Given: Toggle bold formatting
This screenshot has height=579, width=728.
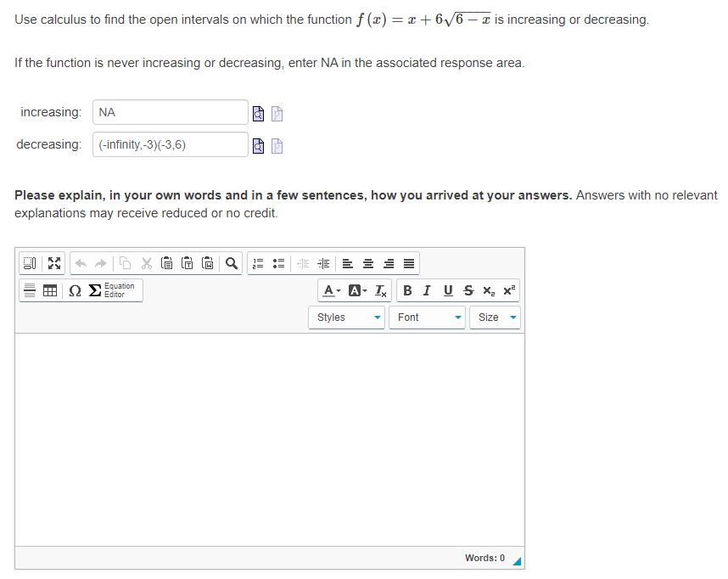Looking at the screenshot, I should [406, 289].
